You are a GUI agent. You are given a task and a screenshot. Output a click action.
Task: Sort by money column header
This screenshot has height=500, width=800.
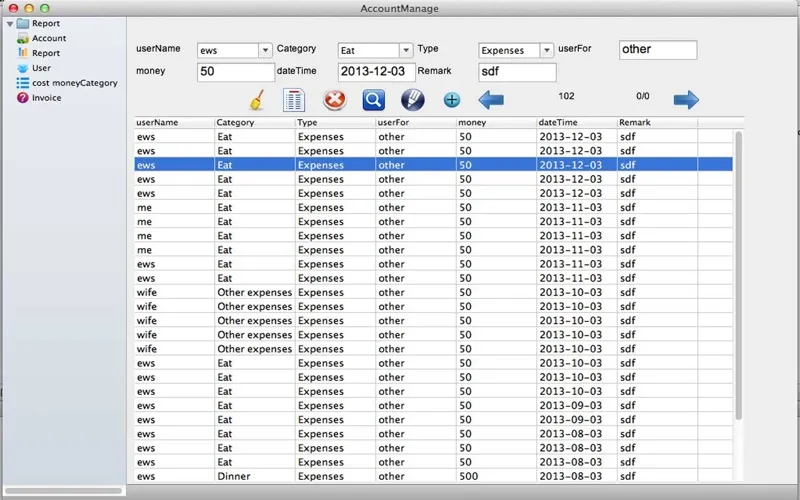click(497, 122)
